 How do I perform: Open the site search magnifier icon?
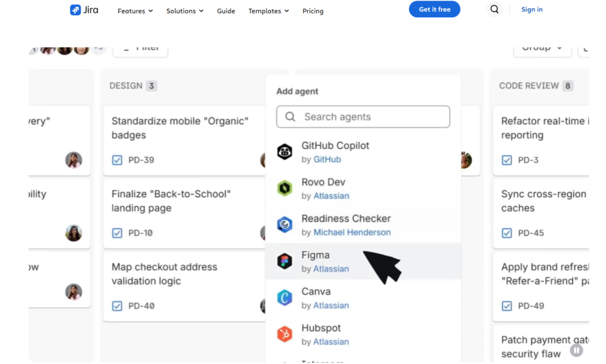click(494, 9)
